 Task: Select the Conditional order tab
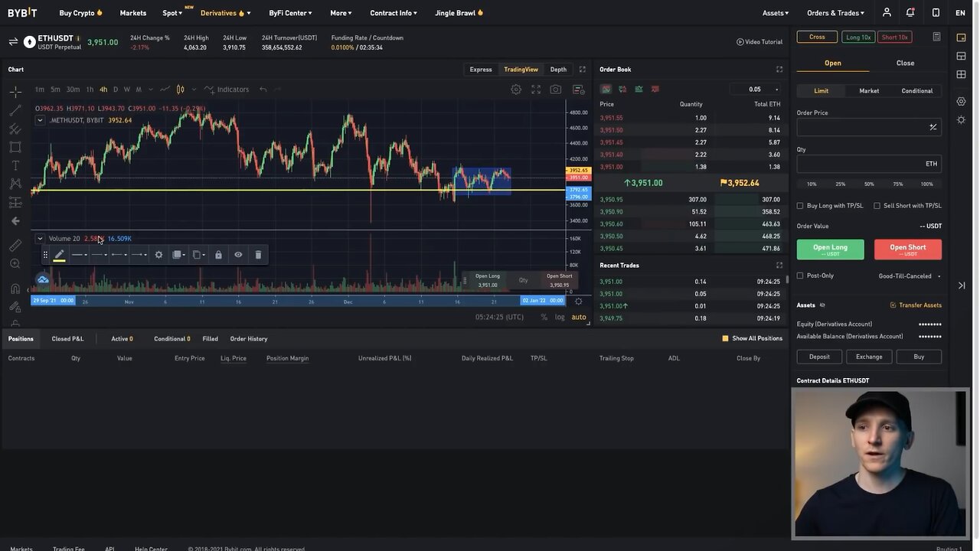pyautogui.click(x=916, y=91)
